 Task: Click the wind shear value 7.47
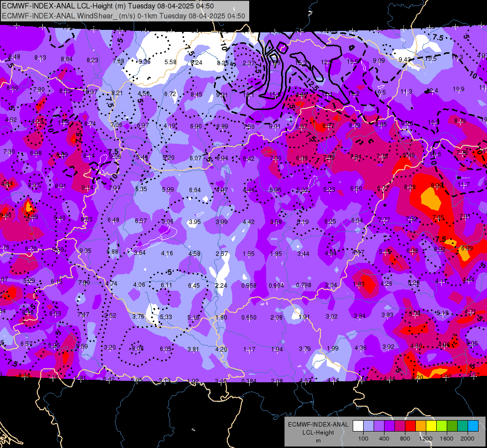point(83,314)
